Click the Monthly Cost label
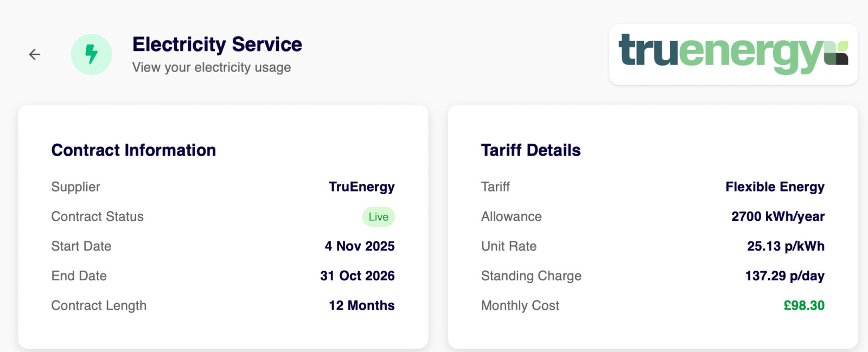 click(520, 306)
